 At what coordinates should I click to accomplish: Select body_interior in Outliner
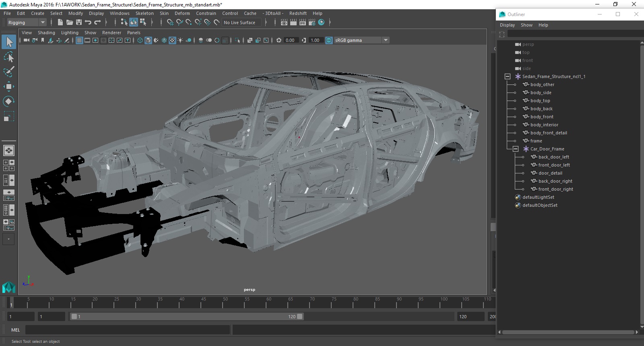tap(544, 125)
